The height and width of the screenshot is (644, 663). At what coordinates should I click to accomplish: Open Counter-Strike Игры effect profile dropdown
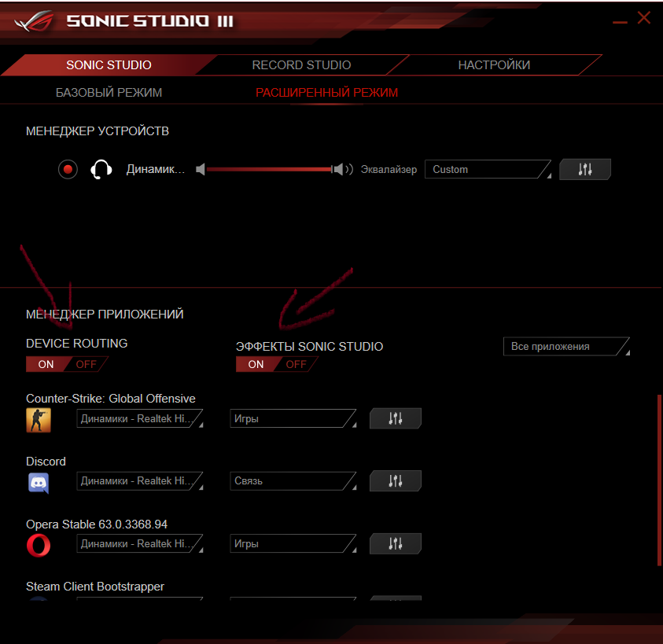[x=293, y=418]
